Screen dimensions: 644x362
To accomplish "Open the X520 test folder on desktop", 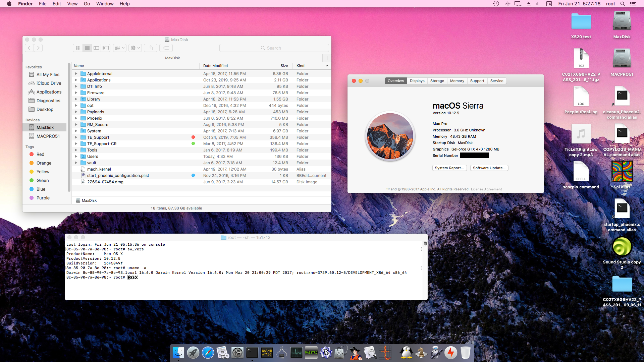I will pyautogui.click(x=581, y=22).
